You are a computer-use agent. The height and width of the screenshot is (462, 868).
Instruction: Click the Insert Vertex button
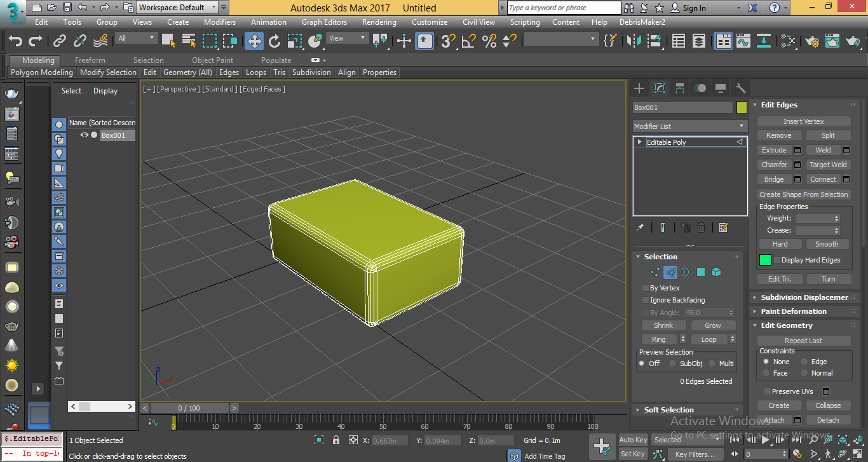pos(804,121)
